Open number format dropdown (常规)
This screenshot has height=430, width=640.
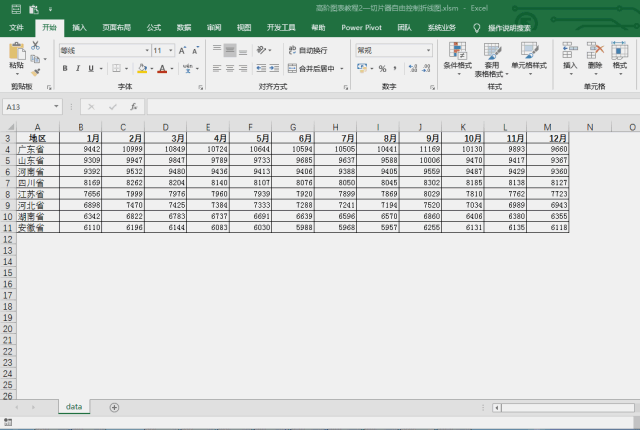tap(429, 50)
